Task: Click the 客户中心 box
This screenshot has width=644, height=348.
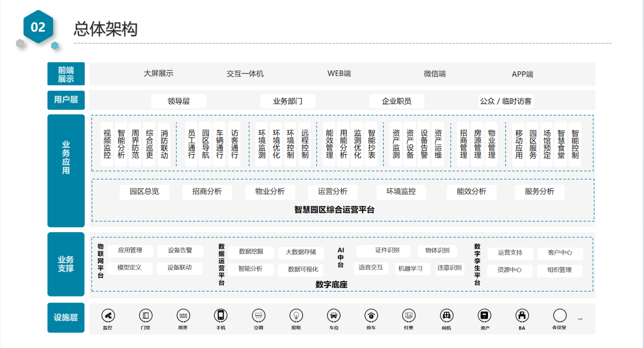Action: coord(560,253)
